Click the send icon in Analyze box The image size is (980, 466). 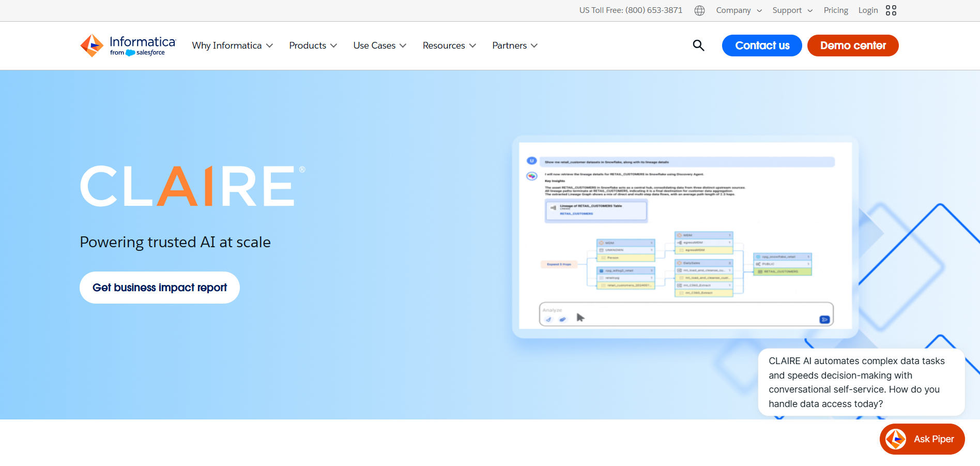[x=824, y=320]
